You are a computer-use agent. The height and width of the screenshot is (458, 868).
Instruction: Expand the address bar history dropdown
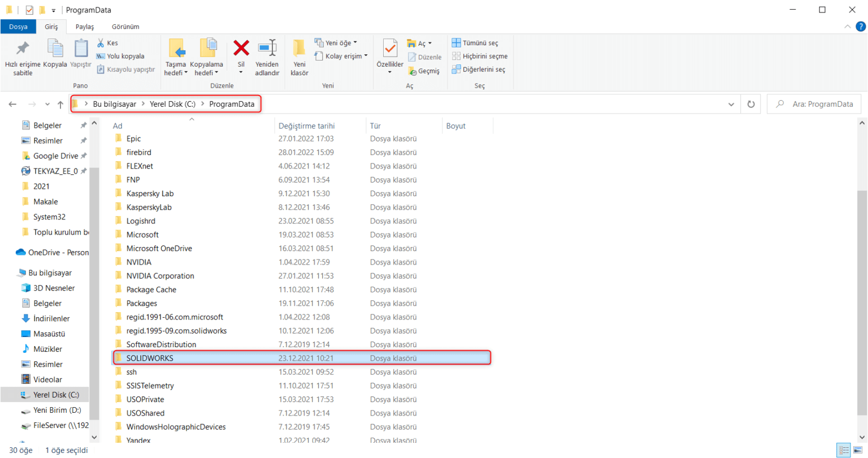coord(731,104)
